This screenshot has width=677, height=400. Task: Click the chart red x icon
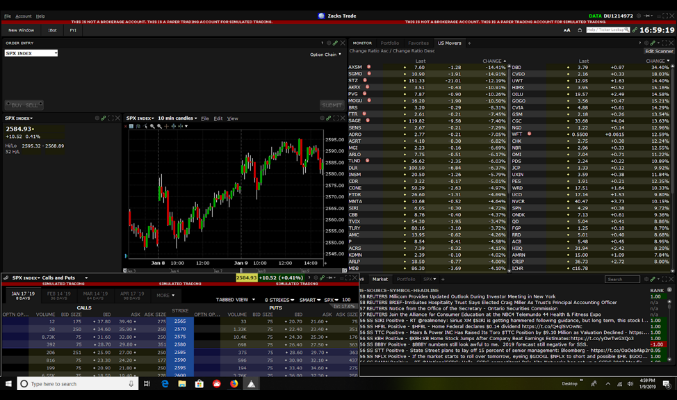[x=126, y=126]
